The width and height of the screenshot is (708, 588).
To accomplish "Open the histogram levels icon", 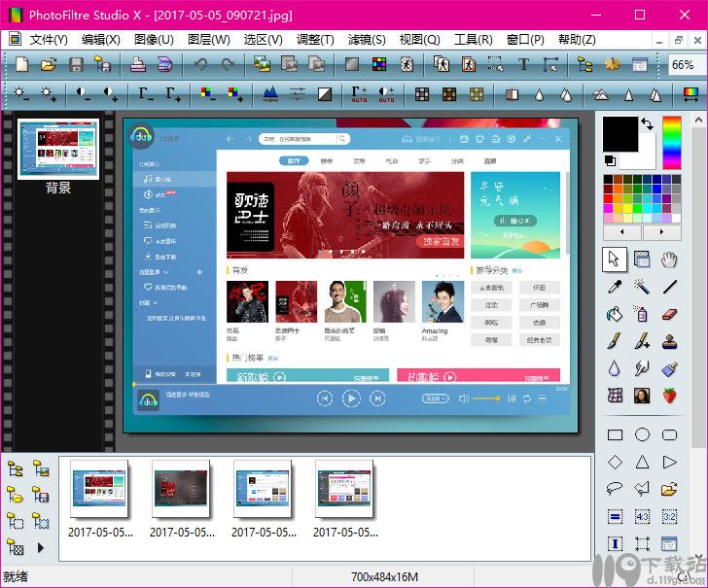I will 270,94.
